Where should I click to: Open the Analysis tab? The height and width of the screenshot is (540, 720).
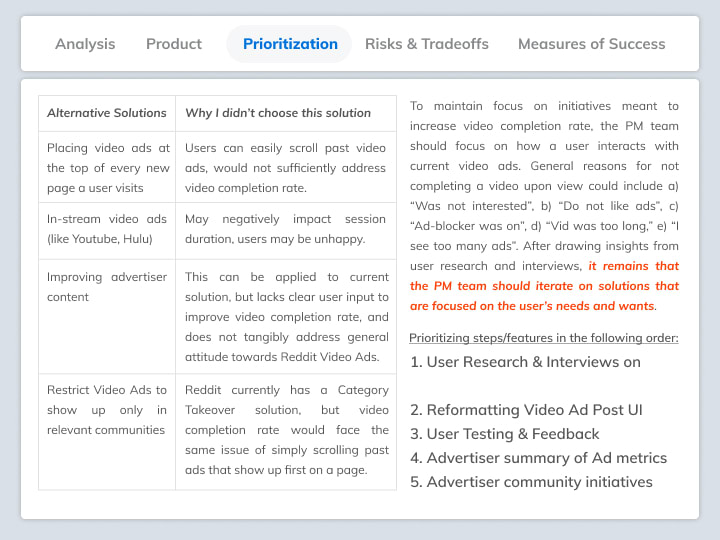[85, 44]
